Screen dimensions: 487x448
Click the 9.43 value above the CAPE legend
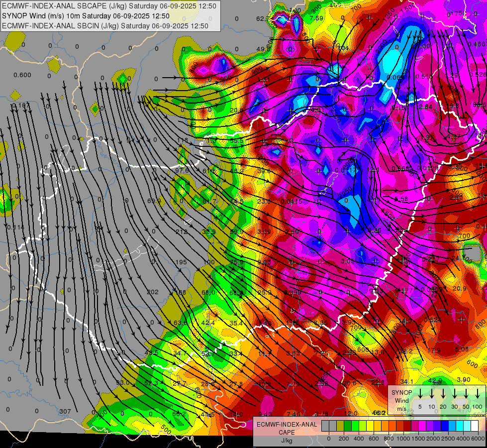click(265, 414)
